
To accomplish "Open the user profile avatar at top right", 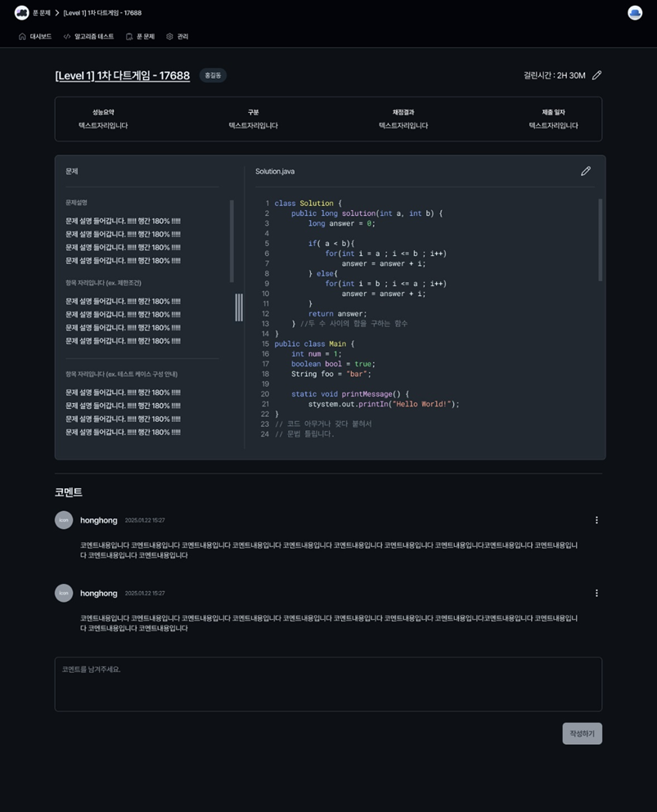I will coord(635,13).
